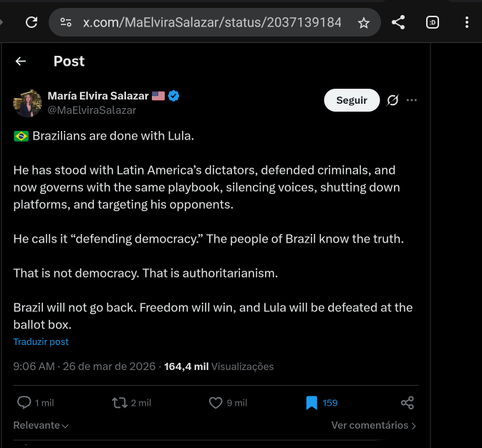Open the browser three-dot menu
Image resolution: width=482 pixels, height=448 pixels.
[x=467, y=23]
